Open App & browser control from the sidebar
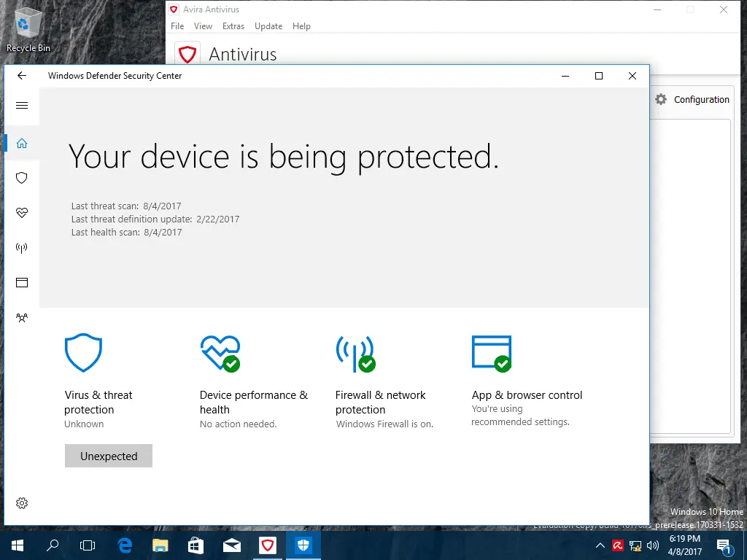This screenshot has width=747, height=560. tap(22, 282)
